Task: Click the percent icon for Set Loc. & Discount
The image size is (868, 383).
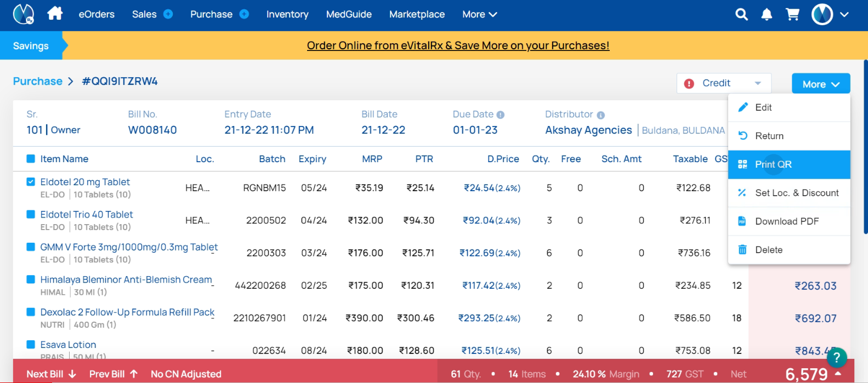Action: [742, 193]
